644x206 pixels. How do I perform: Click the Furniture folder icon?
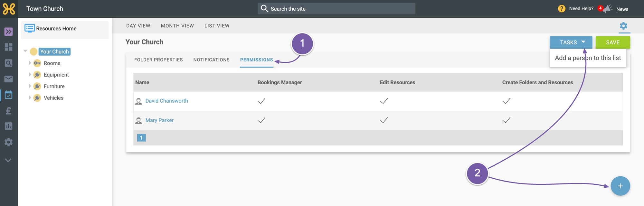(37, 86)
